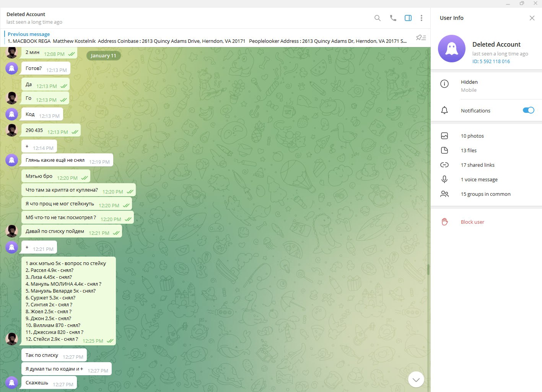This screenshot has width=542, height=392.
Task: Close the User Info panel
Action: click(x=532, y=18)
